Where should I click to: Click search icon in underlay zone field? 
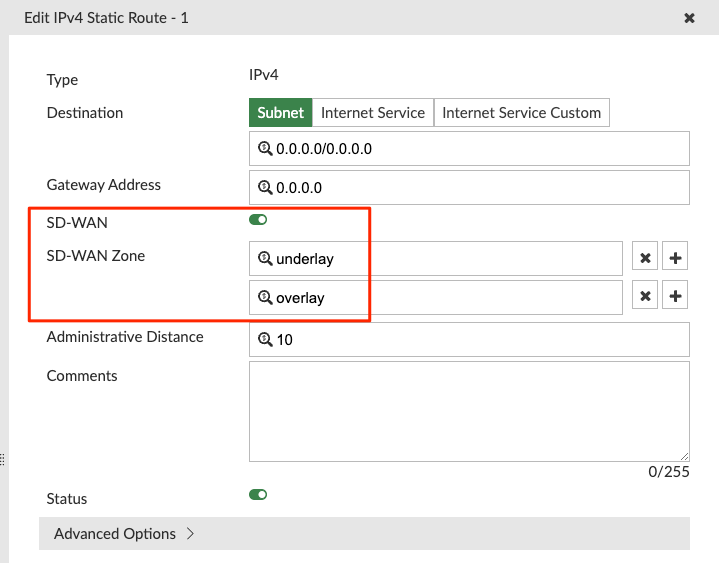pyautogui.click(x=265, y=258)
